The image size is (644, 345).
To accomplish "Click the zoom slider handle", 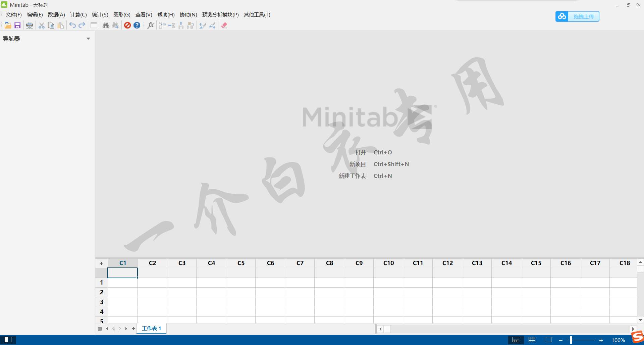I will click(x=571, y=340).
